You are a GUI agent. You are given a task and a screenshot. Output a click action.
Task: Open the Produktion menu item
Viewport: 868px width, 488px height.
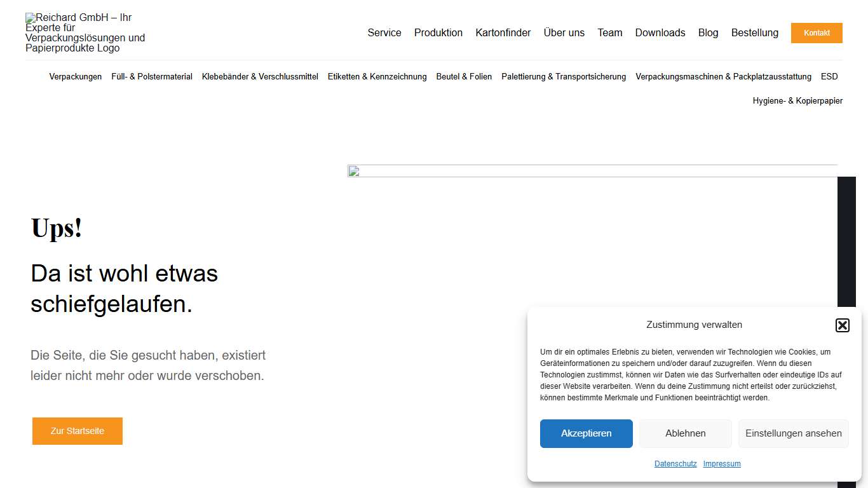pos(438,32)
